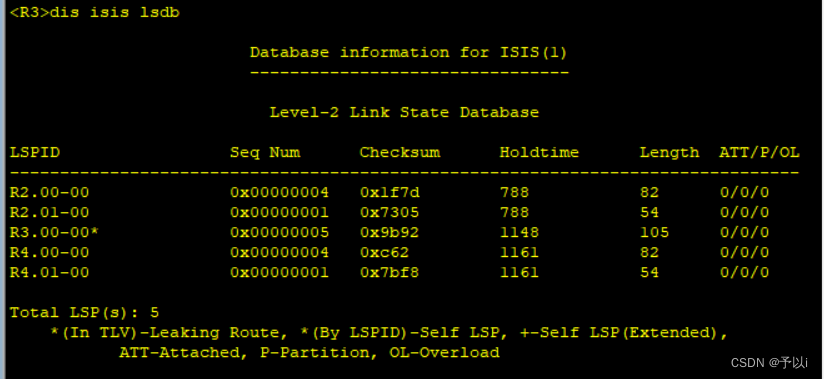Click the 0/0/0 flags in the R2.00-00 row
Image resolution: width=824 pixels, height=379 pixels.
coord(744,193)
